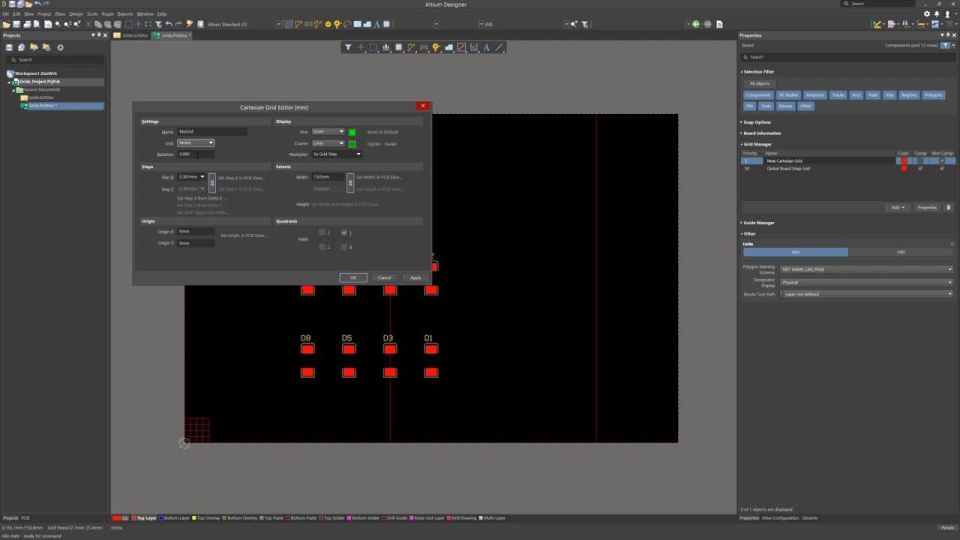Open the align objects chart tool
The width and height of the screenshot is (960, 540).
(x=386, y=47)
